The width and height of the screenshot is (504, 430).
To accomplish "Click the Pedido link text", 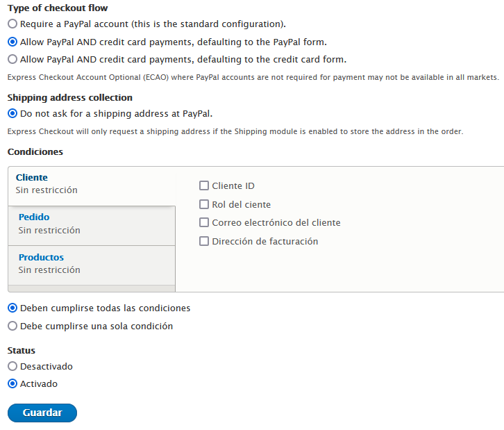I will (x=34, y=217).
